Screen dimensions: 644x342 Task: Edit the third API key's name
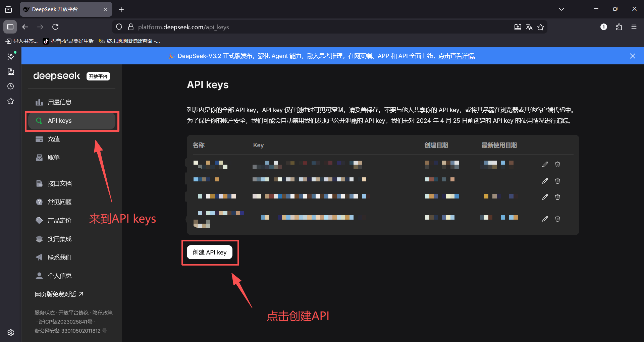point(545,197)
